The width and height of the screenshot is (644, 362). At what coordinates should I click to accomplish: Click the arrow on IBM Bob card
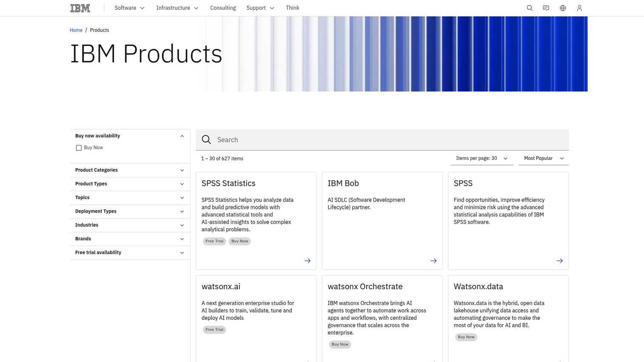433,261
